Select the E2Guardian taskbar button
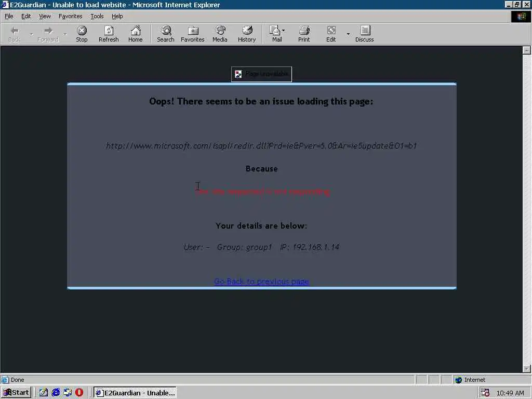This screenshot has width=532, height=399. 135,393
